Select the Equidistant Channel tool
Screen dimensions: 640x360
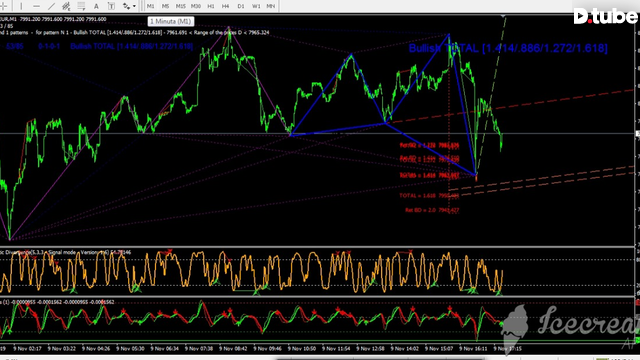(66, 6)
